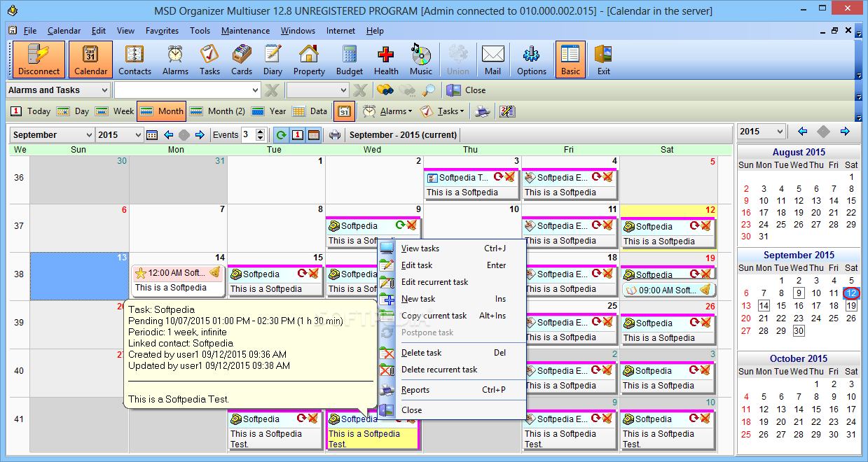
Task: Go to previous year in mini calendar panel
Action: click(x=803, y=131)
